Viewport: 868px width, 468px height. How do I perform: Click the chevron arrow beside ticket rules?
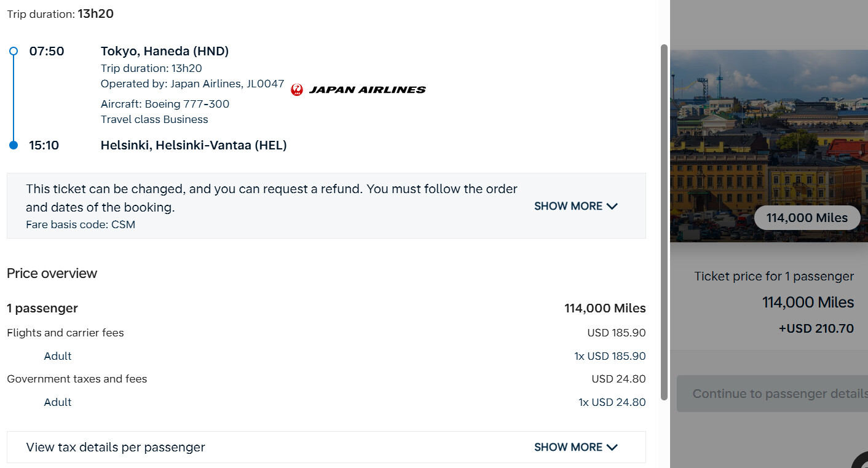(612, 206)
